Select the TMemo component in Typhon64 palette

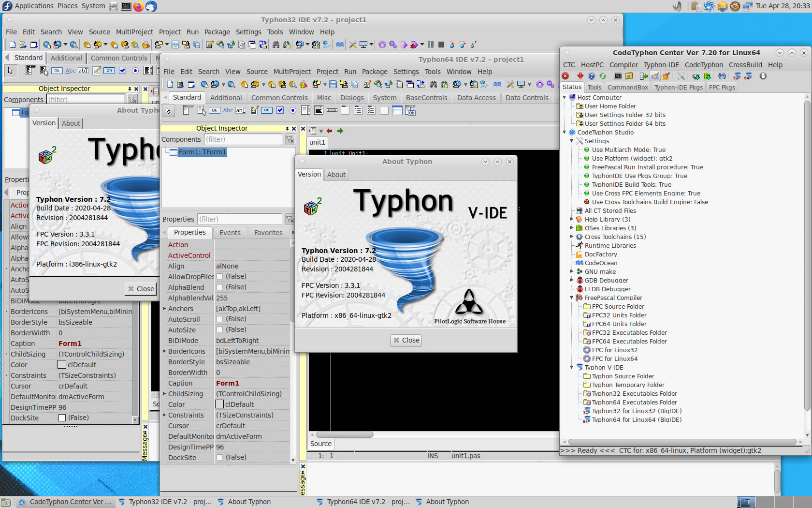tap(254, 110)
